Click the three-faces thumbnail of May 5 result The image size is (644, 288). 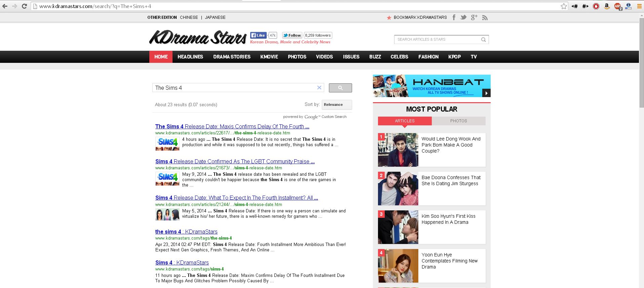point(167,214)
